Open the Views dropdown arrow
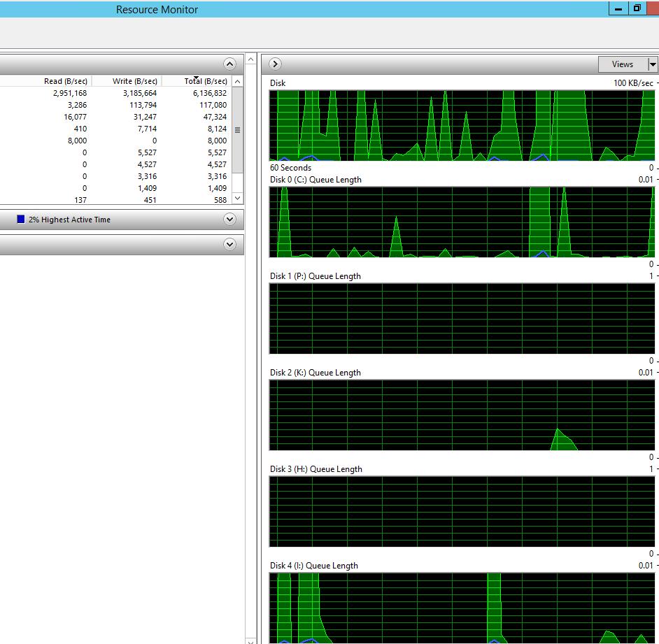The image size is (659, 644). click(653, 64)
